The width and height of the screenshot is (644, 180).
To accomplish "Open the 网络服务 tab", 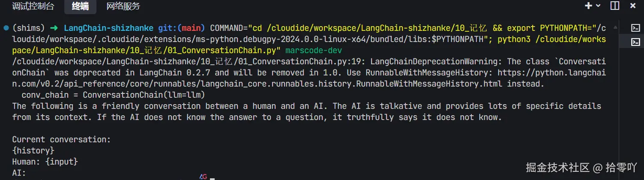I will click(123, 6).
